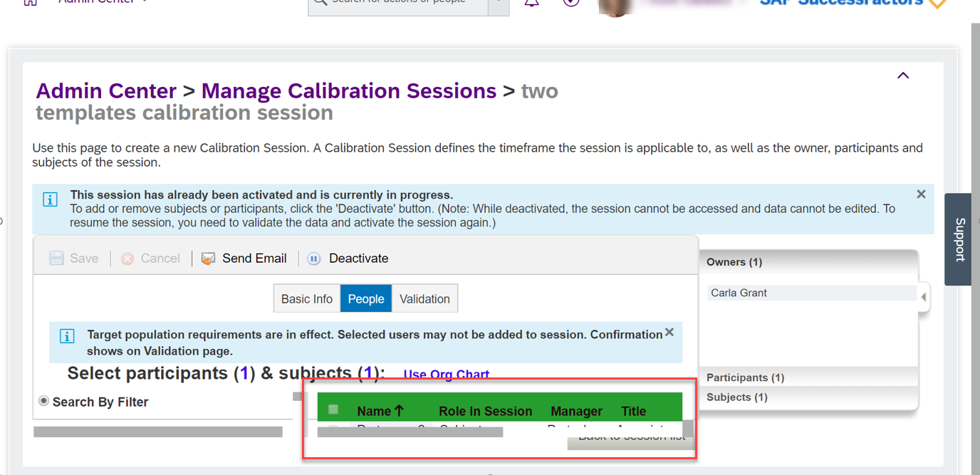
Task: Click the Cancel icon in toolbar
Action: (x=127, y=259)
